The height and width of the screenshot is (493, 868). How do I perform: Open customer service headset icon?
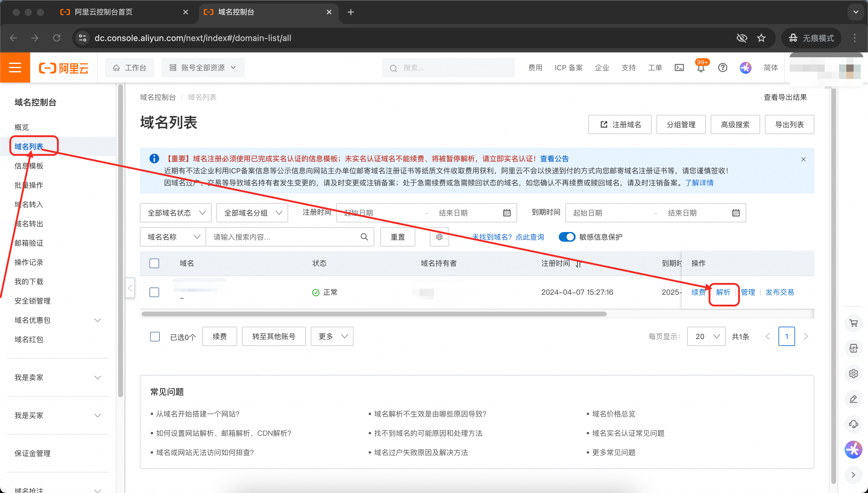(853, 424)
